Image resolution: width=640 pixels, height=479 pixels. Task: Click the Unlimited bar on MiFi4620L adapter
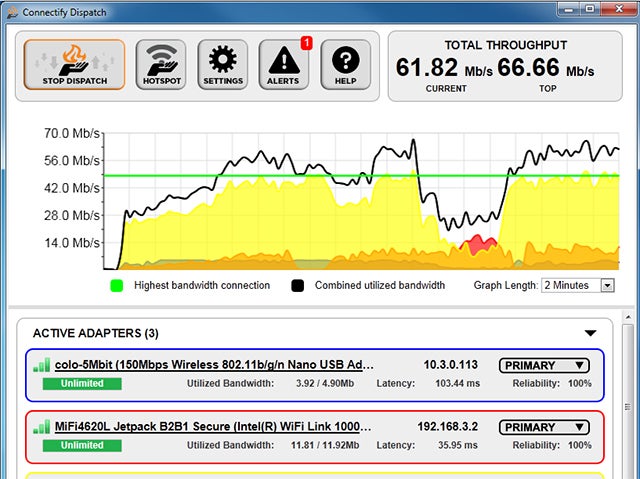click(82, 445)
